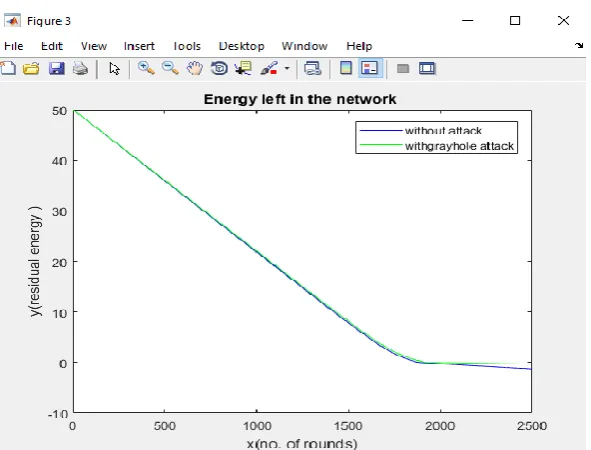Open the Window menu
Screen dimensions: 591x450
305,46
